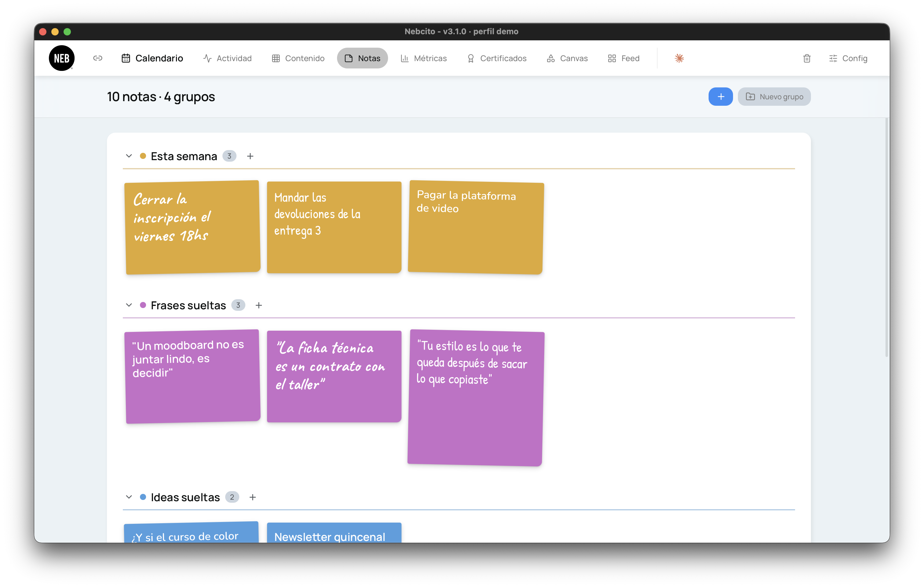Open note 'Mandar las devoluciones de la entrega 3'

(x=334, y=227)
